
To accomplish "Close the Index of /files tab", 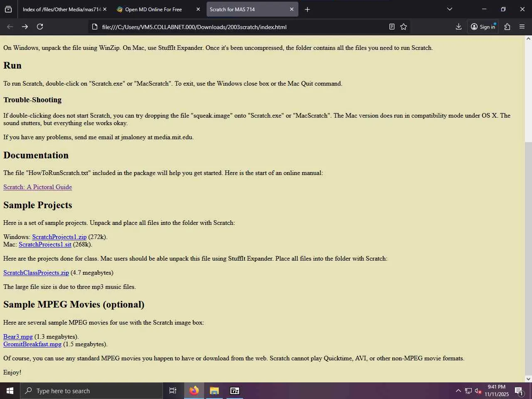I will click(x=105, y=9).
